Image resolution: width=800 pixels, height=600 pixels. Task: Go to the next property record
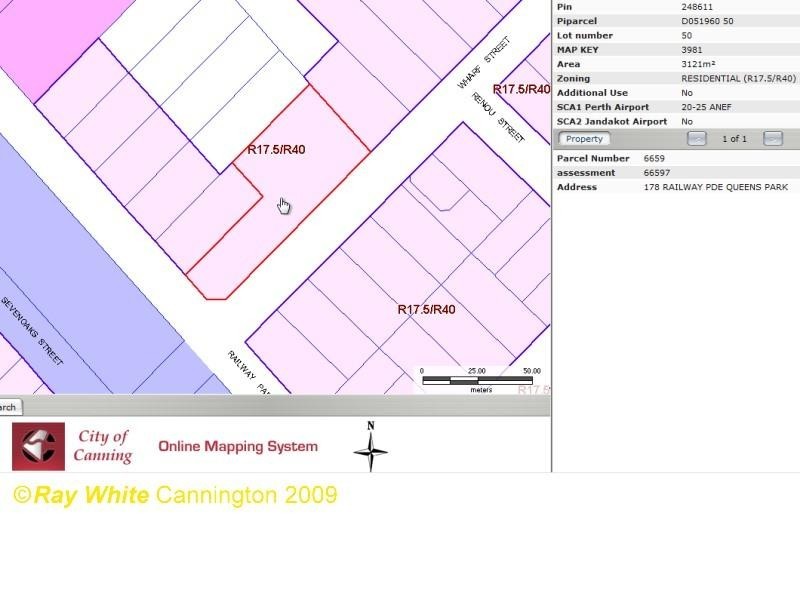coord(772,139)
